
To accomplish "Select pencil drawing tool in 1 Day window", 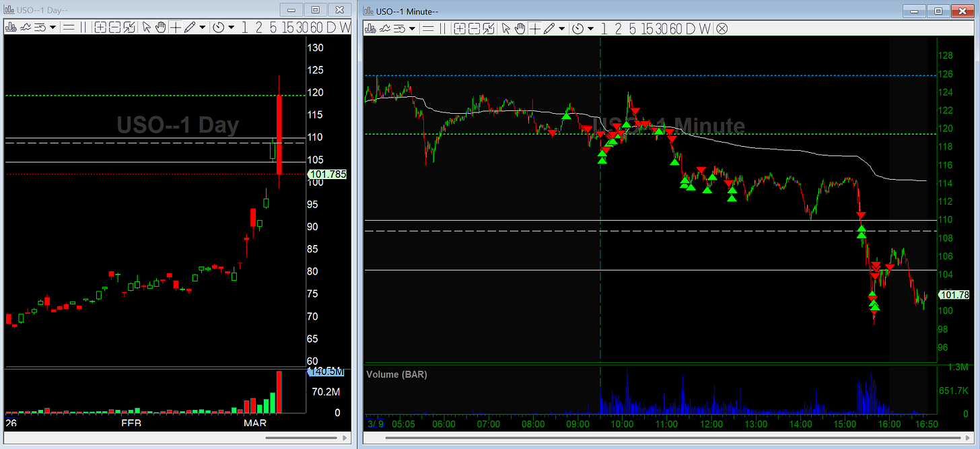I will point(190,27).
